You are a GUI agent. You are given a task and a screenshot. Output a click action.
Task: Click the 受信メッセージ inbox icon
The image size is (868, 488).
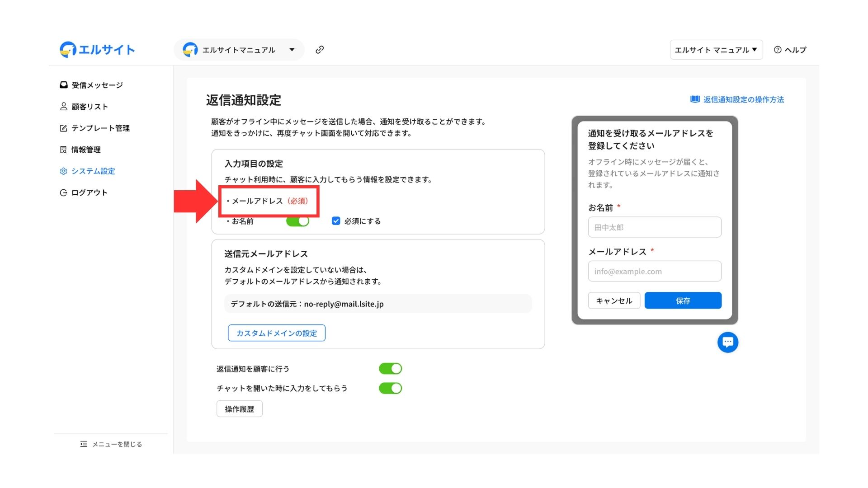[64, 85]
